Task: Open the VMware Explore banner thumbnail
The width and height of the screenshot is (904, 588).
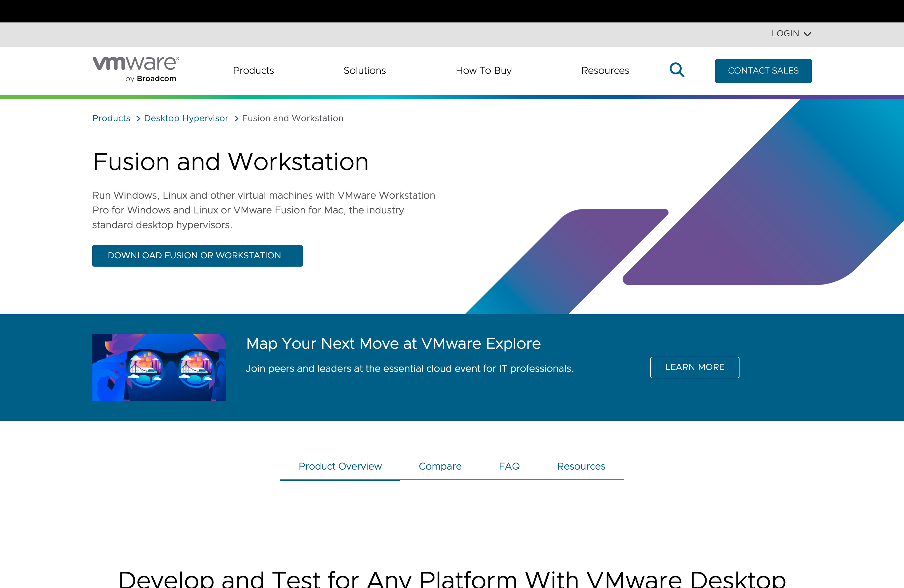Action: pyautogui.click(x=159, y=367)
